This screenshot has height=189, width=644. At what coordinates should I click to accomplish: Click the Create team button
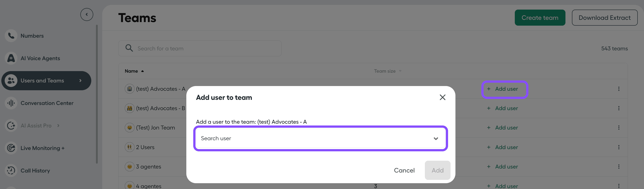[540, 17]
